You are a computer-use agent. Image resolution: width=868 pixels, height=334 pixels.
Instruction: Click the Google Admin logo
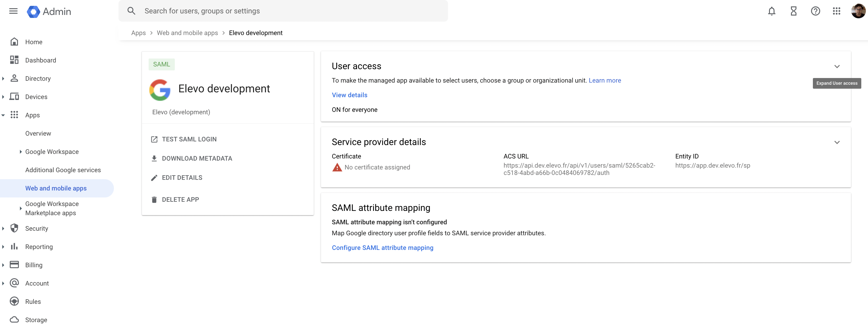49,12
